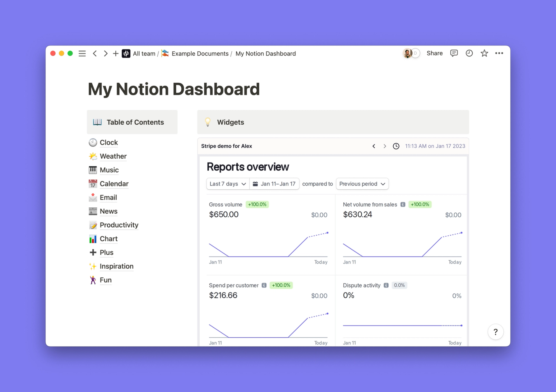Image resolution: width=556 pixels, height=392 pixels.
Task: Click the calendar icon beside Calendar
Action: point(93,184)
